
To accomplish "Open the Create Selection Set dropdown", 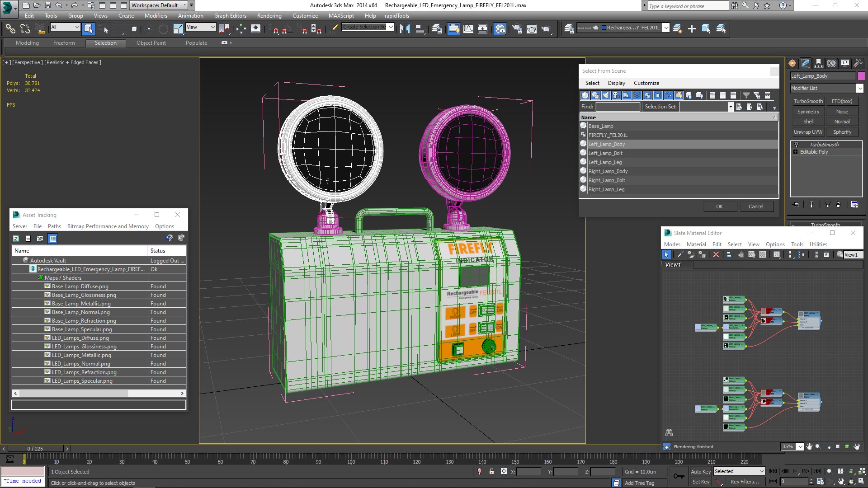I will tap(391, 27).
